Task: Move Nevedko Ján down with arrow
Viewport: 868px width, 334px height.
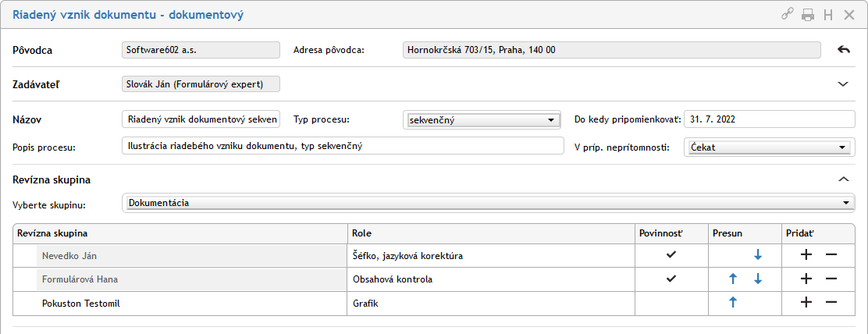Action: tap(757, 254)
